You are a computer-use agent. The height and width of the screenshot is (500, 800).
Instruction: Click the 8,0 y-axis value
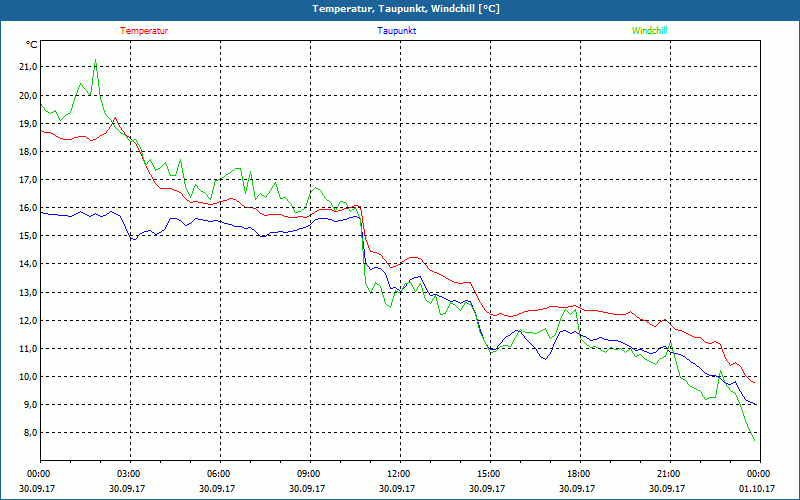tap(30, 433)
